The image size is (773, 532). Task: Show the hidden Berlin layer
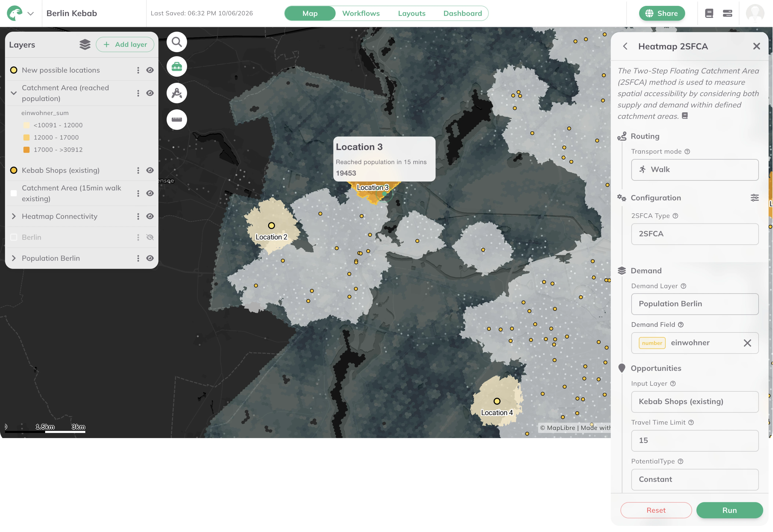150,238
